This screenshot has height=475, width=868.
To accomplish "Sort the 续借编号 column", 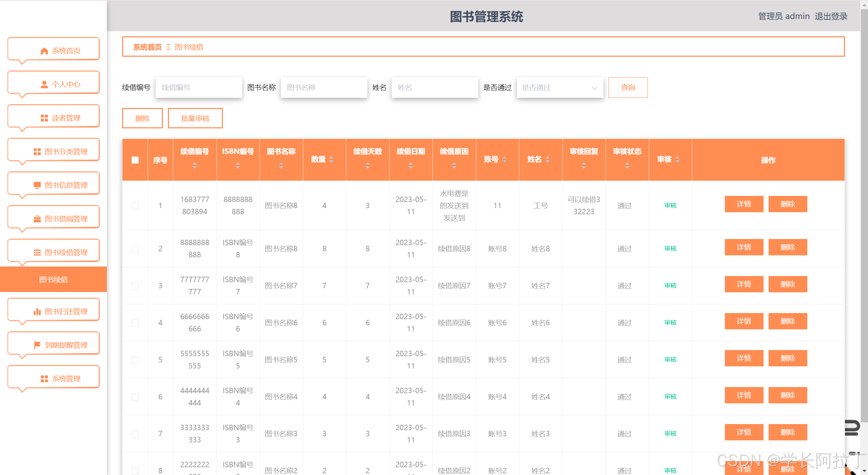I will (x=195, y=166).
